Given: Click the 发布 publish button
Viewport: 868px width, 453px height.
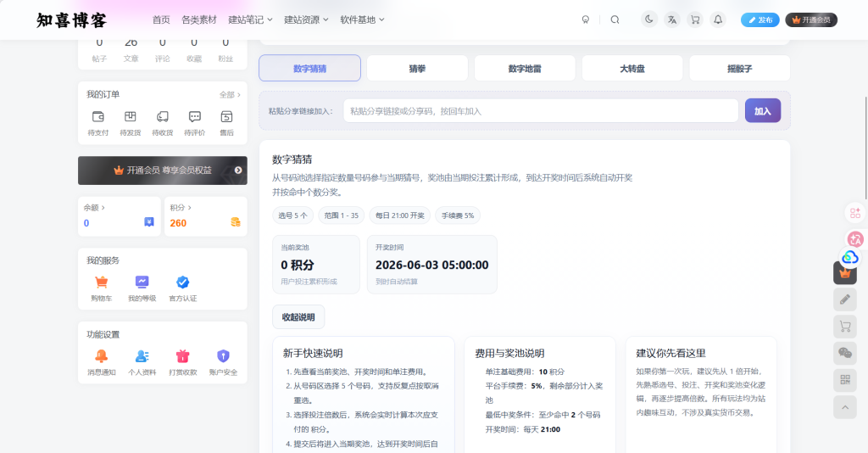Looking at the screenshot, I should pos(760,20).
